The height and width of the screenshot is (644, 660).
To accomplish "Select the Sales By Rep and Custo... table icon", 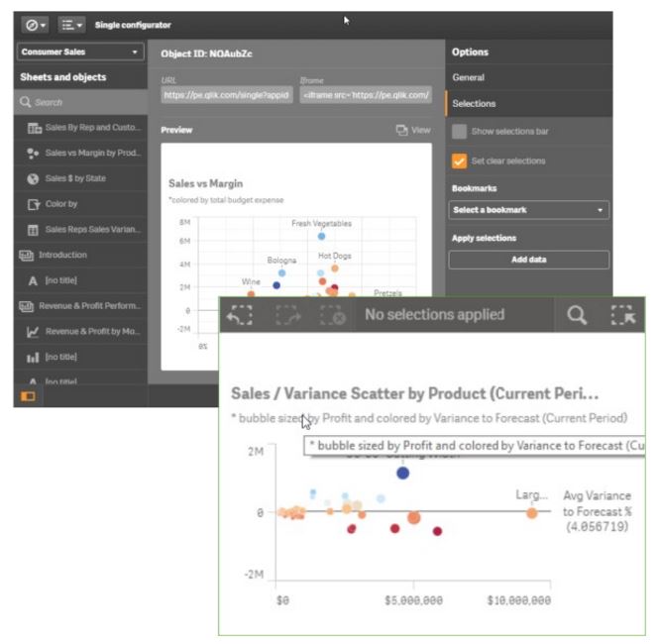I will pos(34,128).
